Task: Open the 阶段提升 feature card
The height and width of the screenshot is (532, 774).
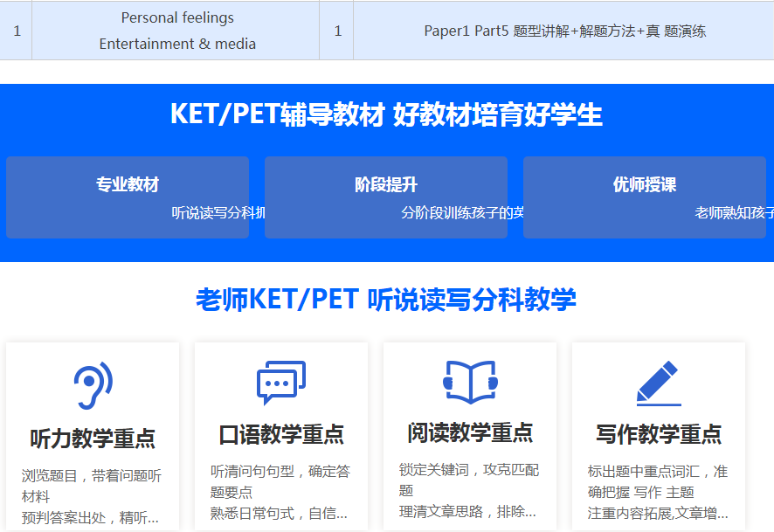Action: coord(386,197)
